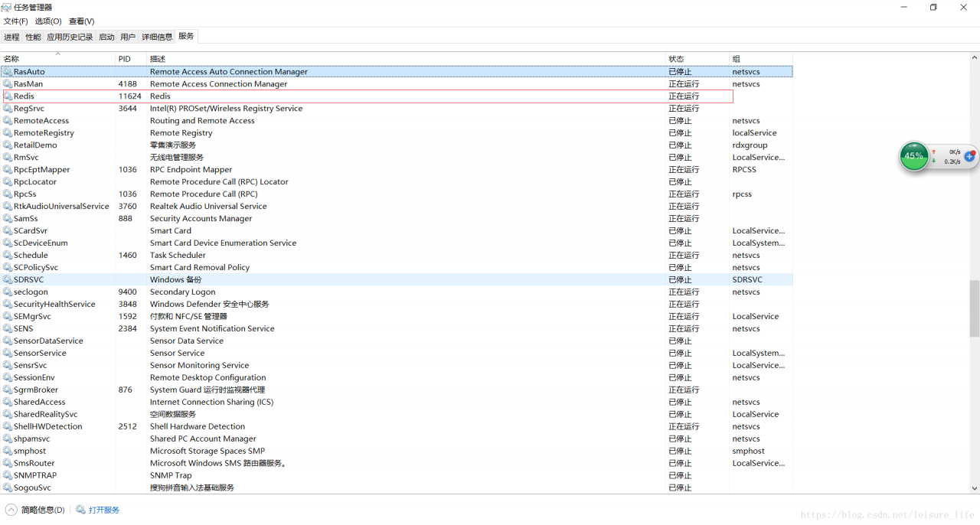Switch to the 详细信息 tab

click(x=157, y=37)
